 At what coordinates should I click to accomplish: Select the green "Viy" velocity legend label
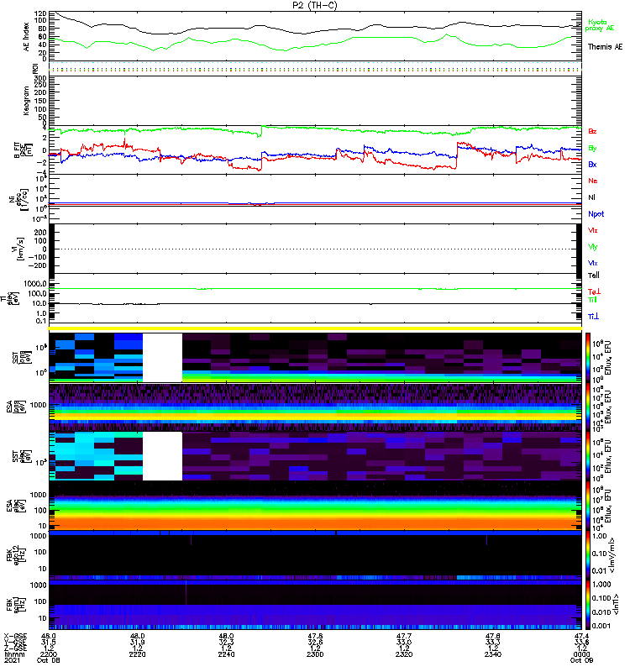coord(592,247)
